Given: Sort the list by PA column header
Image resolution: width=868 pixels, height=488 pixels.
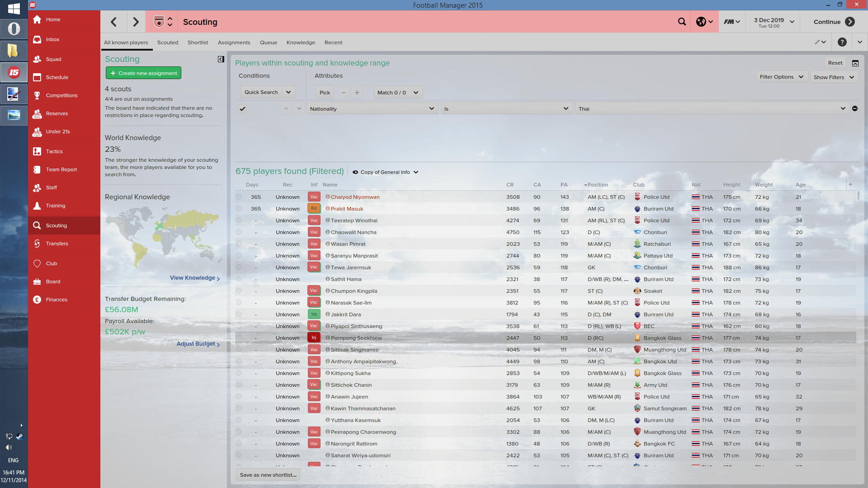Looking at the screenshot, I should [564, 185].
